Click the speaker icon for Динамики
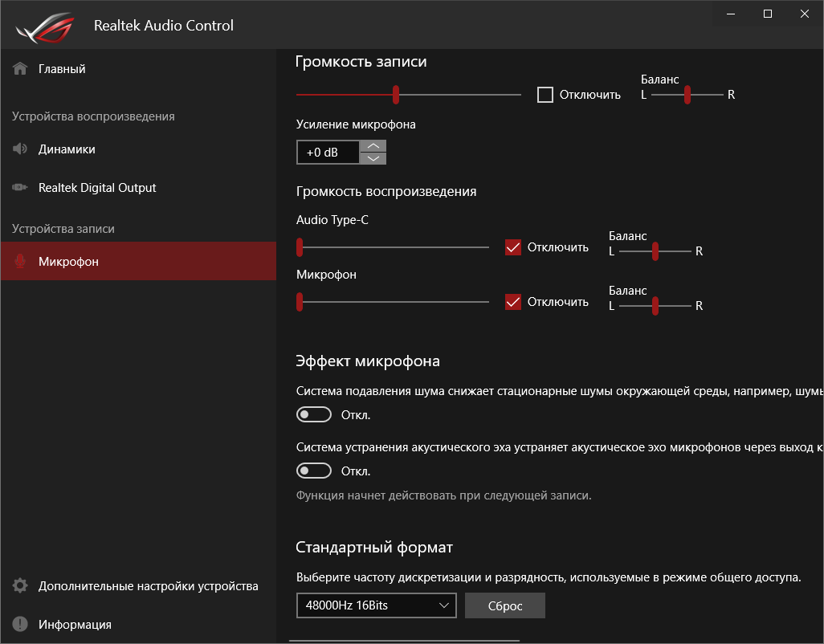Image resolution: width=824 pixels, height=644 pixels. pyautogui.click(x=20, y=149)
